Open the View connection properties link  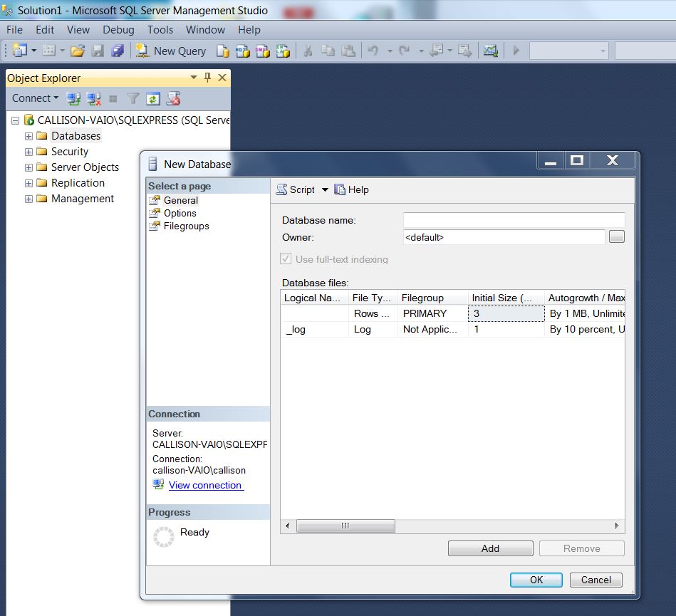coord(205,485)
